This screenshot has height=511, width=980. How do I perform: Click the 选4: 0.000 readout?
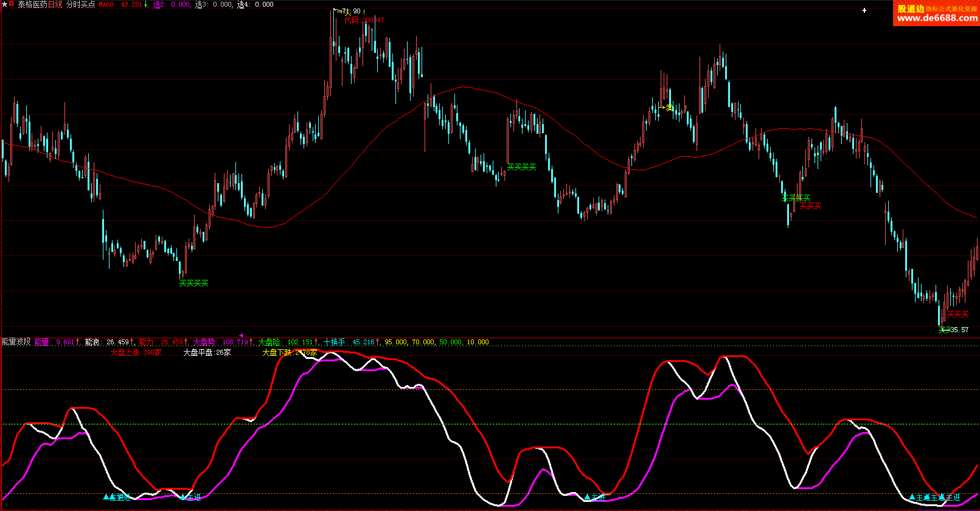click(x=255, y=4)
